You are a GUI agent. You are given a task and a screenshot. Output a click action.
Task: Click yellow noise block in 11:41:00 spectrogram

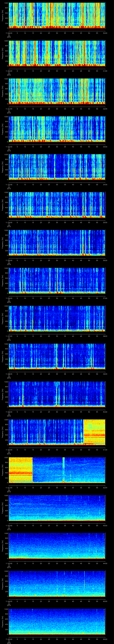21,470
